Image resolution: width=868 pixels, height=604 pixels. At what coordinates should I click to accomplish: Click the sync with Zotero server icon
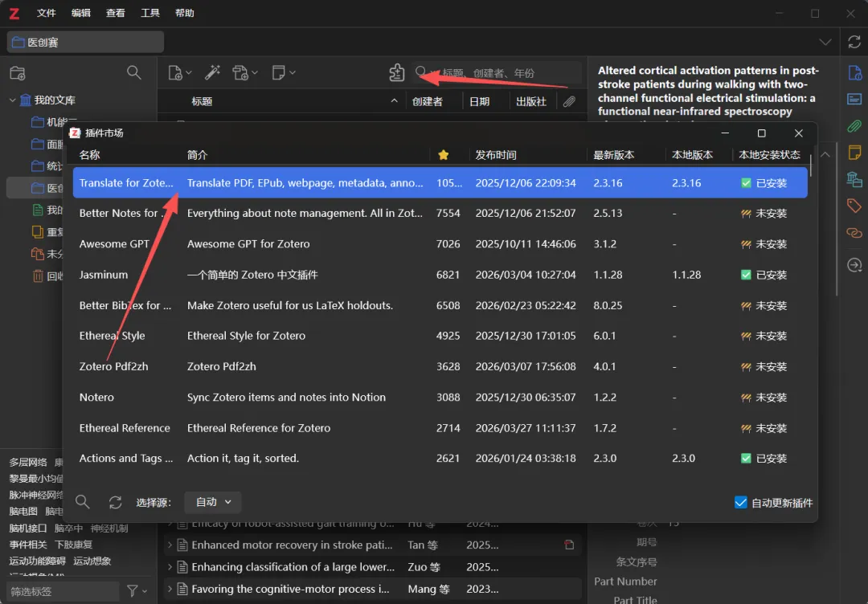(854, 42)
